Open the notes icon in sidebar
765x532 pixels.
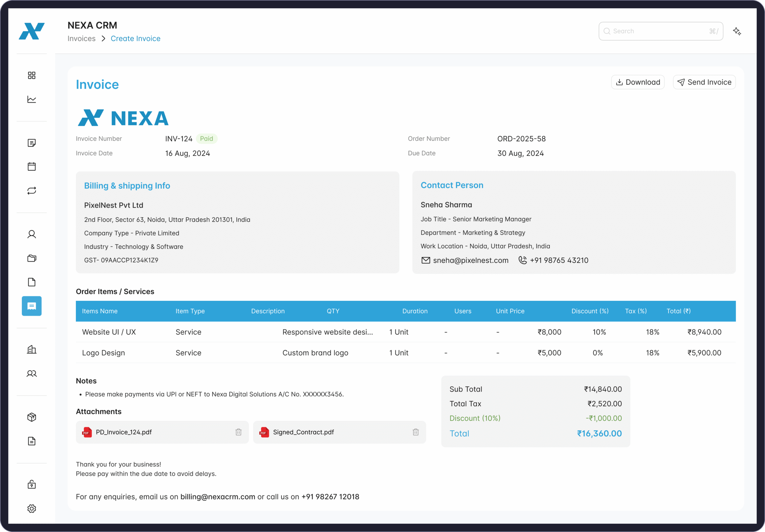click(x=32, y=143)
